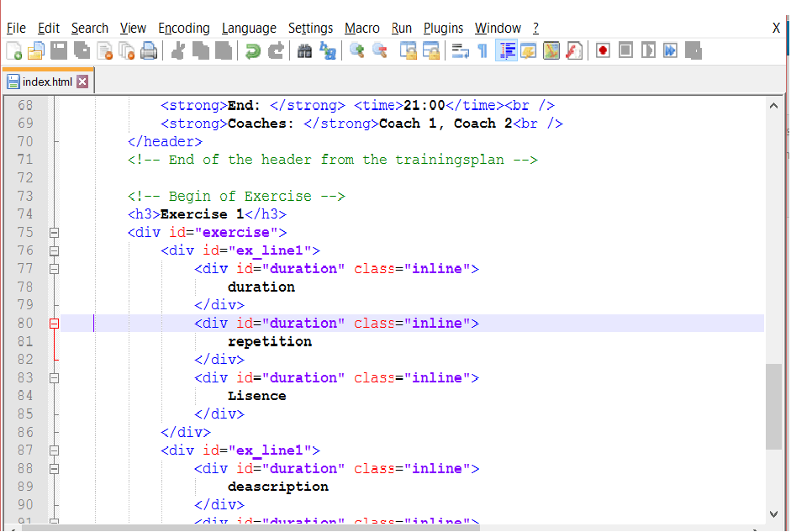Image resolution: width=791 pixels, height=532 pixels.
Task: Close the index.html tab with its X
Action: point(82,82)
